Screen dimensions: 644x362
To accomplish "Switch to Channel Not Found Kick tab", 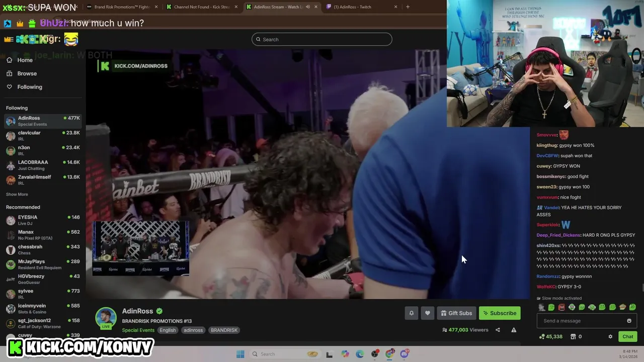I will (201, 7).
